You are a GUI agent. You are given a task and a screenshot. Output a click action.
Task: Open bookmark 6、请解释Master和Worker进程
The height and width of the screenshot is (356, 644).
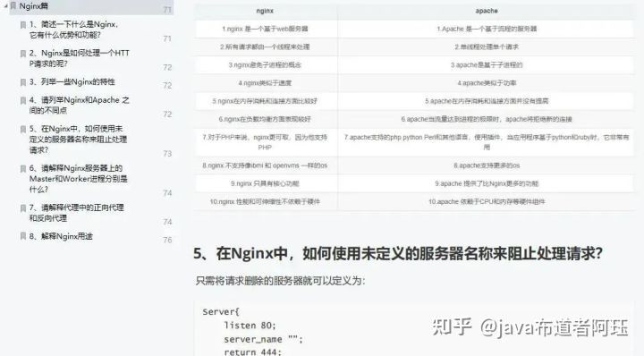pyautogui.click(x=79, y=179)
